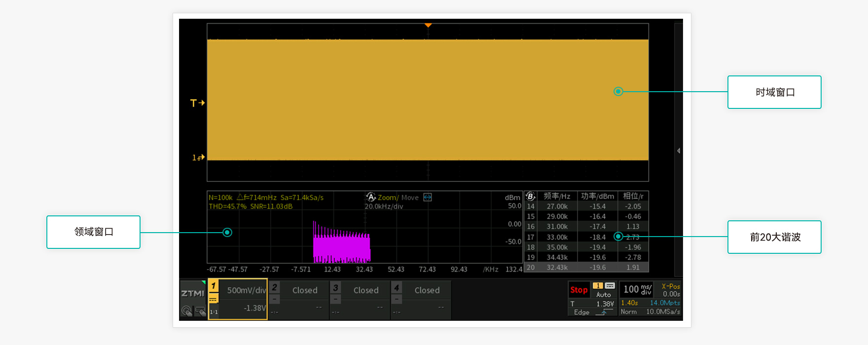The height and width of the screenshot is (345, 868).
Task: Click the knob B icon in harmonic table header
Action: tap(530, 196)
